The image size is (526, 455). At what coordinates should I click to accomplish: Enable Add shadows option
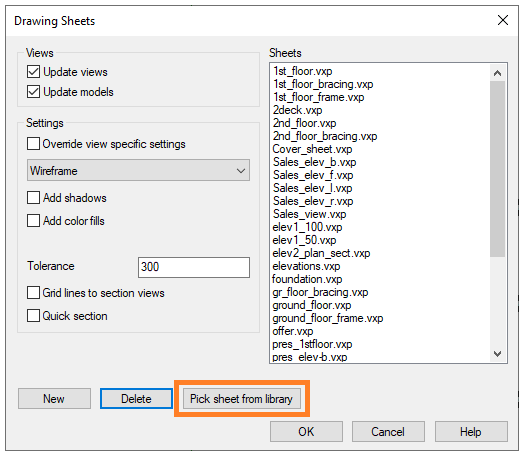click(33, 198)
